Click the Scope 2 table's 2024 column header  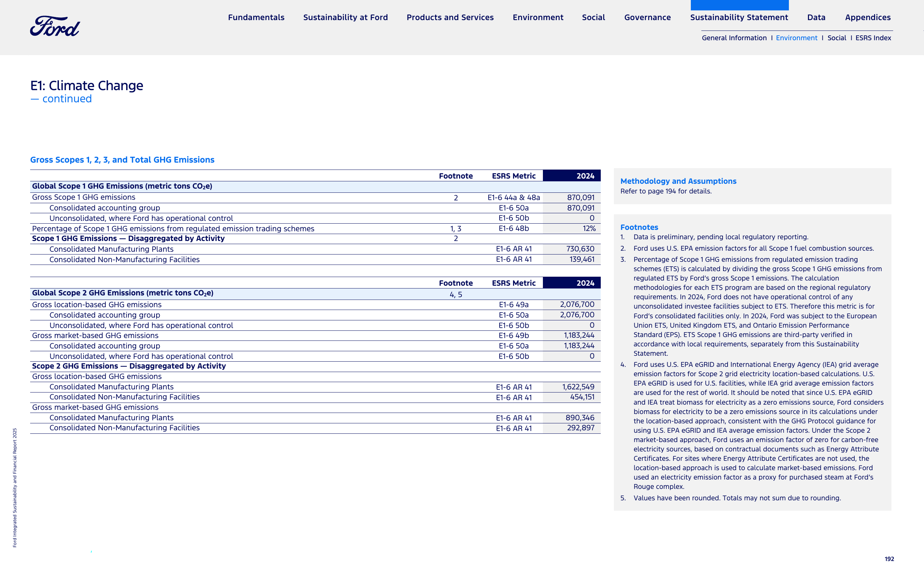click(x=571, y=283)
